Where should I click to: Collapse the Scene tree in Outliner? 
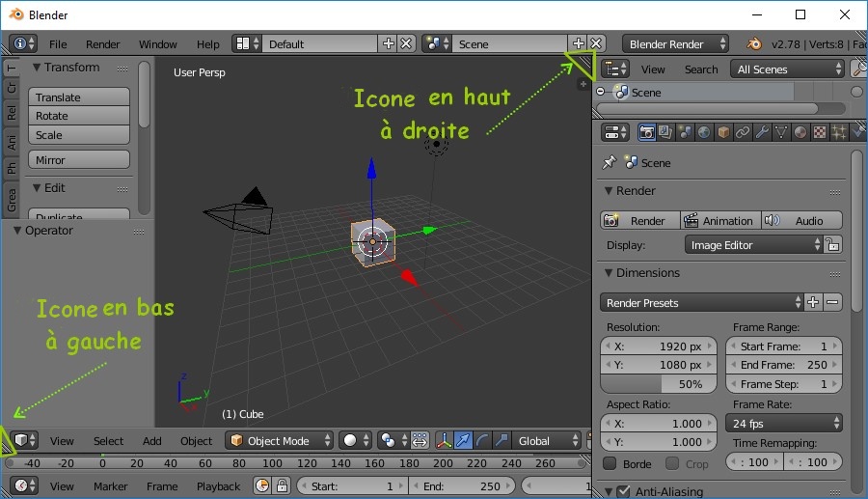coord(601,92)
